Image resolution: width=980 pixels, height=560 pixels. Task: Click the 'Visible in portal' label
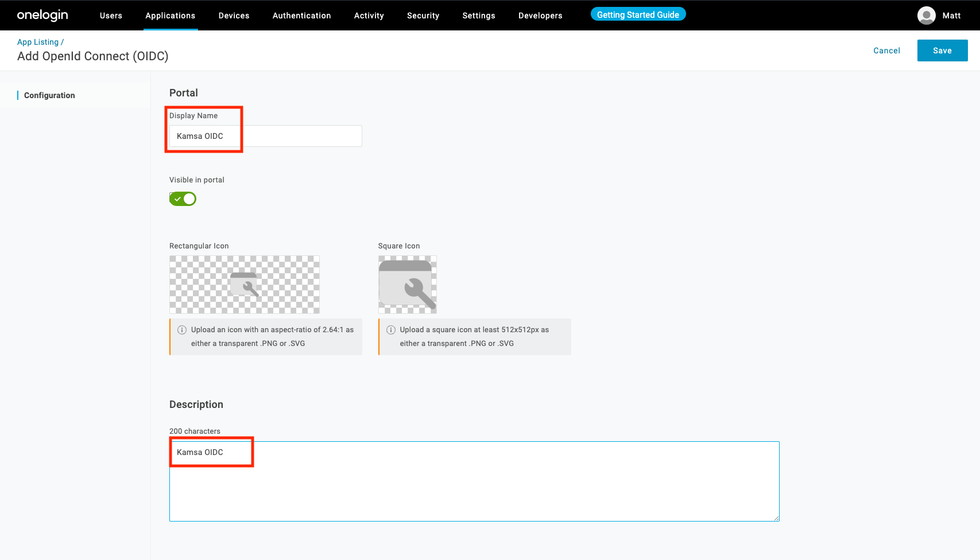(x=197, y=180)
